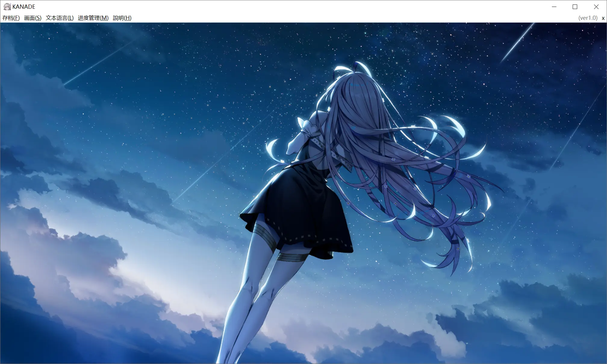
Task: Open the 画面(S) menu
Action: [33, 18]
